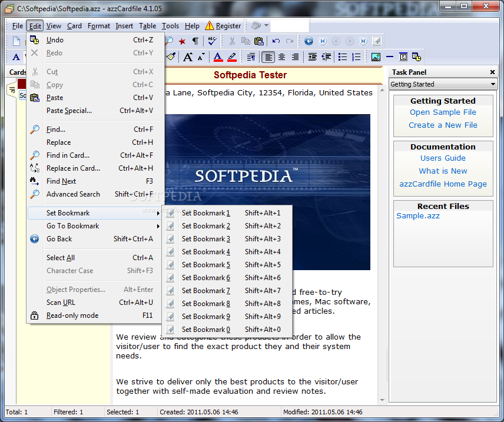Viewport: 504px width, 422px height.
Task: Increase paragraph indent
Action: 313,57
